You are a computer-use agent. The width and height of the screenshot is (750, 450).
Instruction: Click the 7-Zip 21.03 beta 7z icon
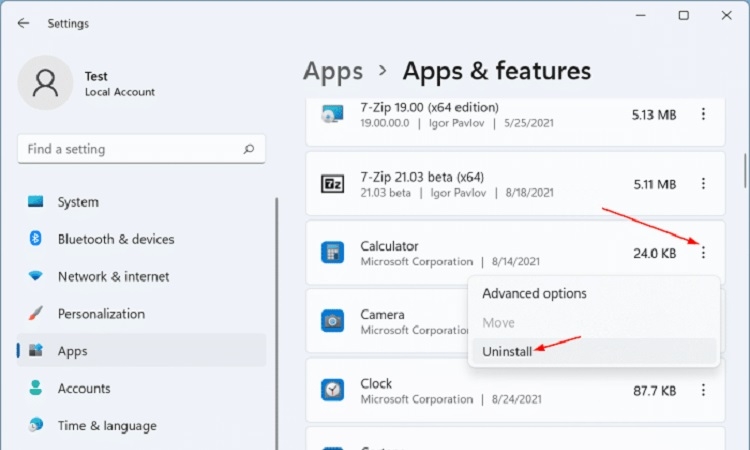(332, 184)
